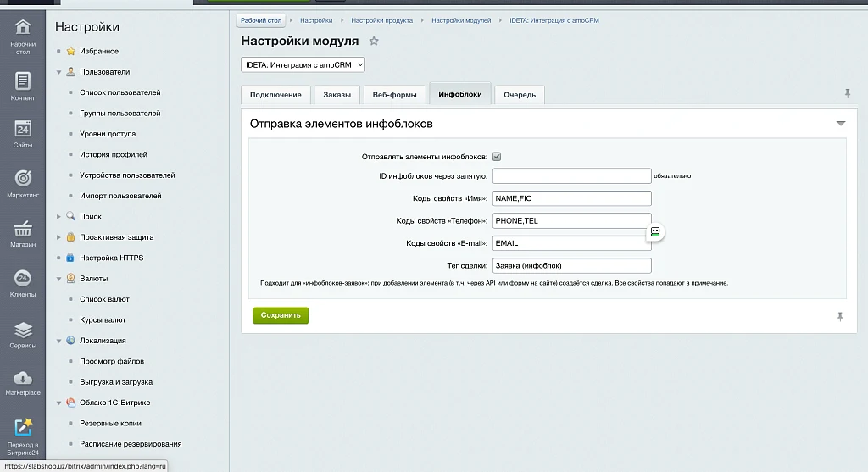868x472 pixels.
Task: Switch to the Веб-формы tab
Action: pos(395,95)
